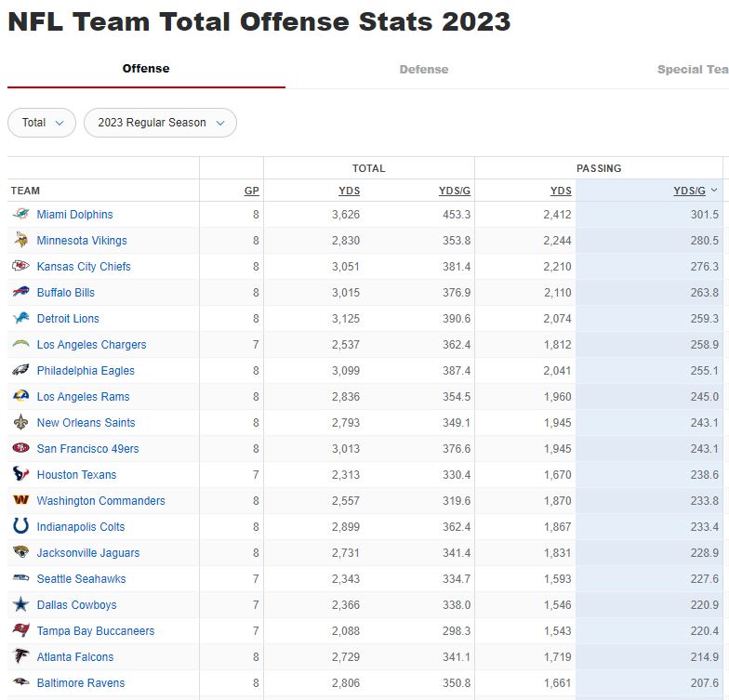The width and height of the screenshot is (729, 700).
Task: Open Buffalo Bills team link
Action: click(x=65, y=292)
